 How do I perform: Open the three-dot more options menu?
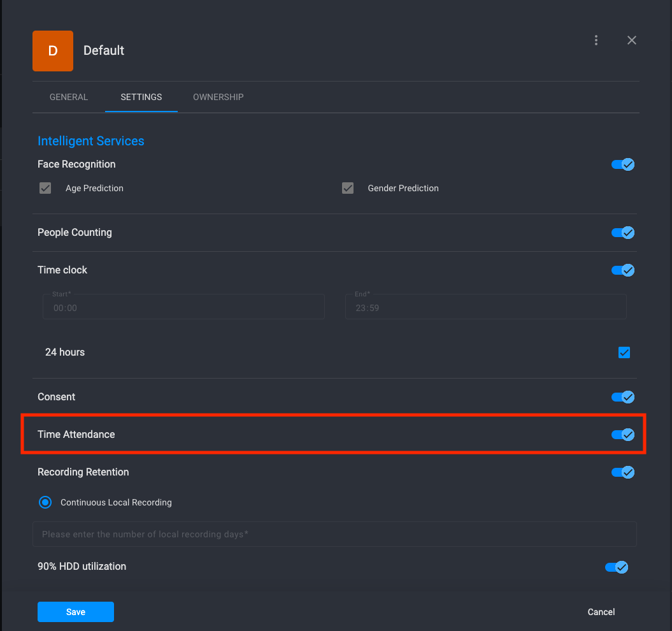596,40
